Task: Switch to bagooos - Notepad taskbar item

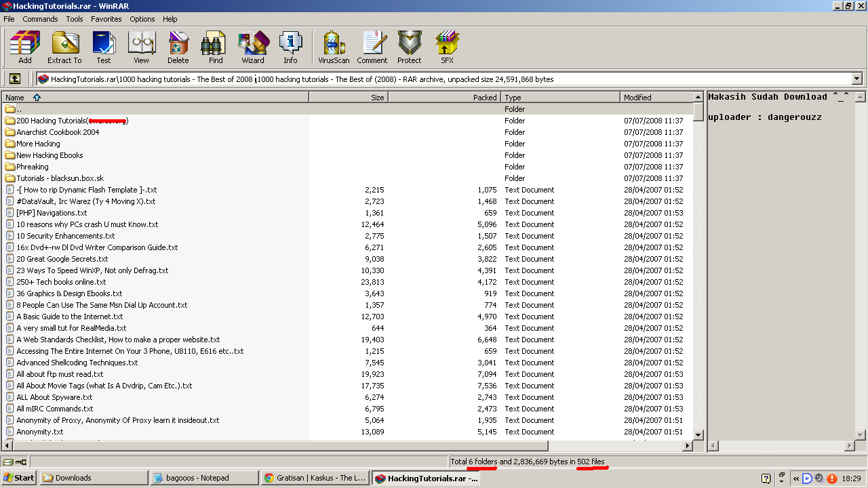Action: (x=205, y=478)
